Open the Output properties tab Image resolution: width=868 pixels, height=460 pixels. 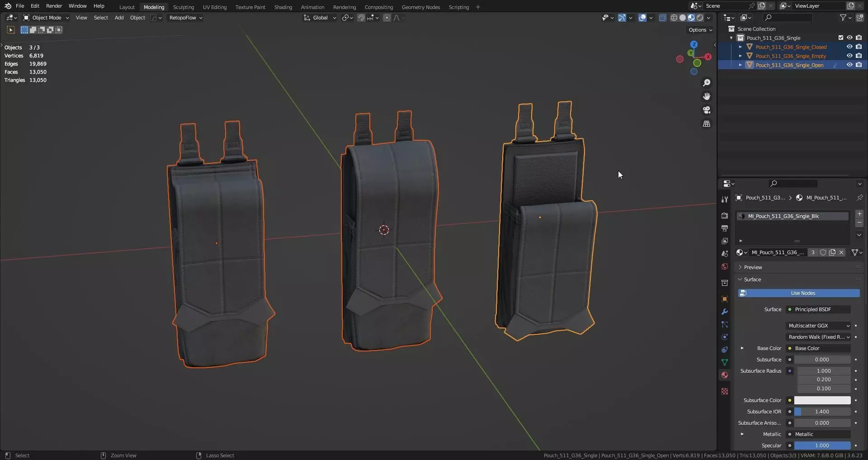[x=725, y=228]
